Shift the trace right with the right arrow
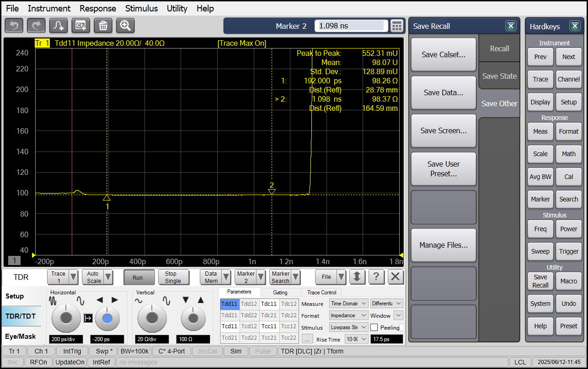The height and width of the screenshot is (369, 588). point(115,300)
